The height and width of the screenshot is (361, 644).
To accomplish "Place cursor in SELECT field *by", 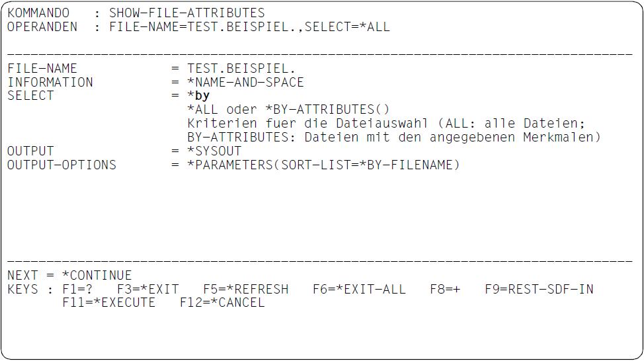I will point(199,96).
